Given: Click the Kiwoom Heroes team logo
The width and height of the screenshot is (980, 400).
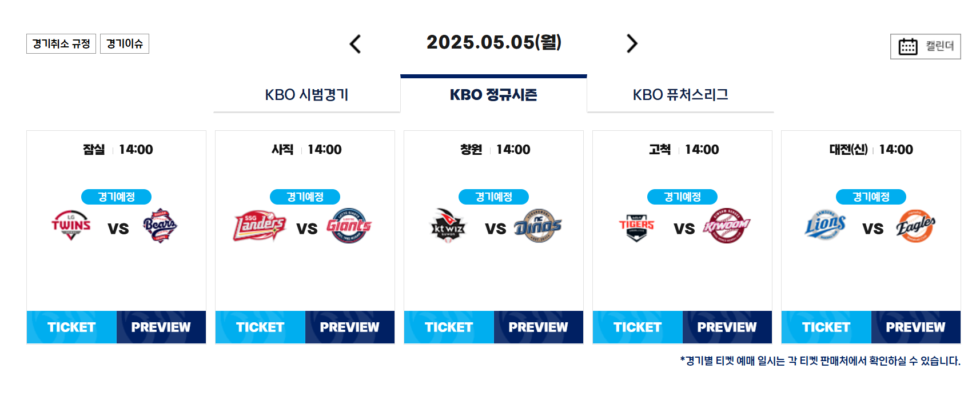Looking at the screenshot, I should point(727,226).
